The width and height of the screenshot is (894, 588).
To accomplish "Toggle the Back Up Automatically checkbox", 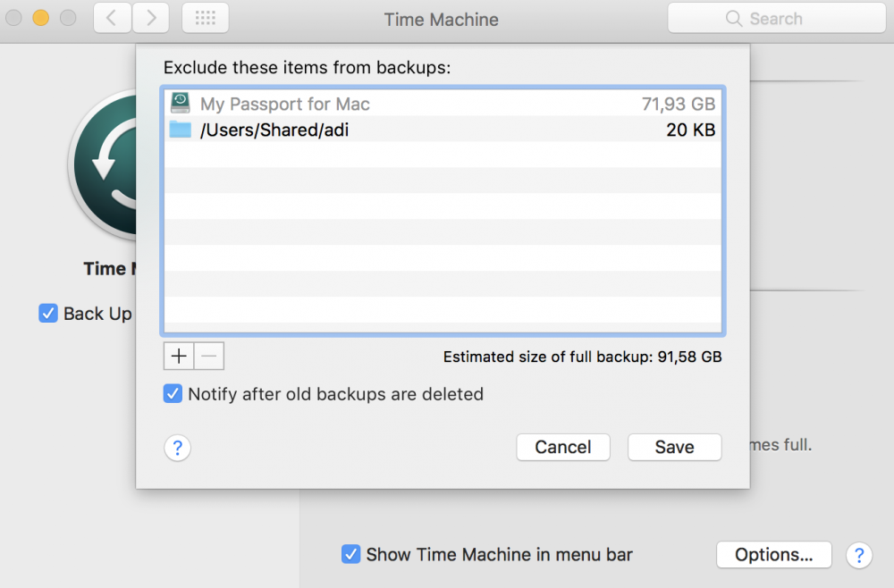I will 48,314.
